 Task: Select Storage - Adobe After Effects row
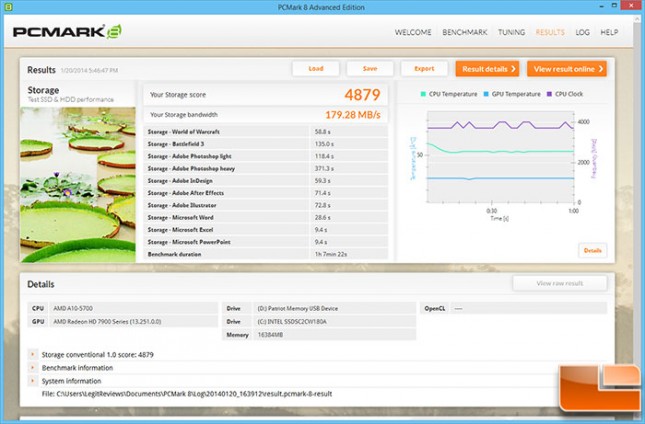(266, 193)
